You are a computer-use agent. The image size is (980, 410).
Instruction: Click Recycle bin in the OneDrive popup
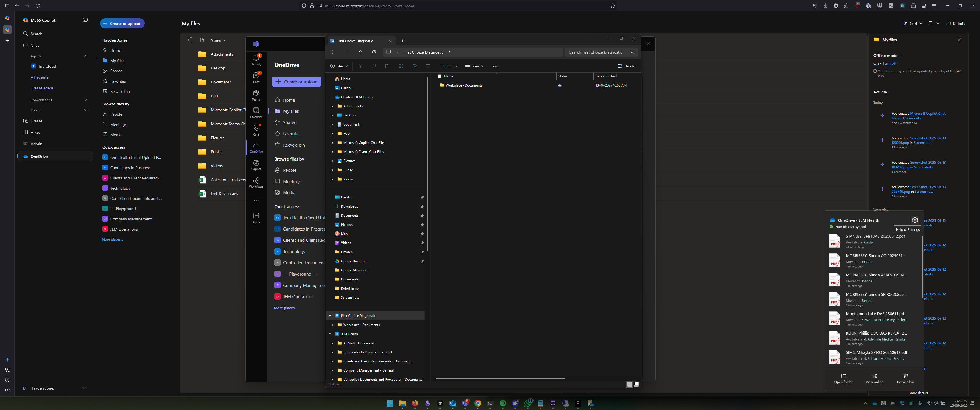click(905, 378)
